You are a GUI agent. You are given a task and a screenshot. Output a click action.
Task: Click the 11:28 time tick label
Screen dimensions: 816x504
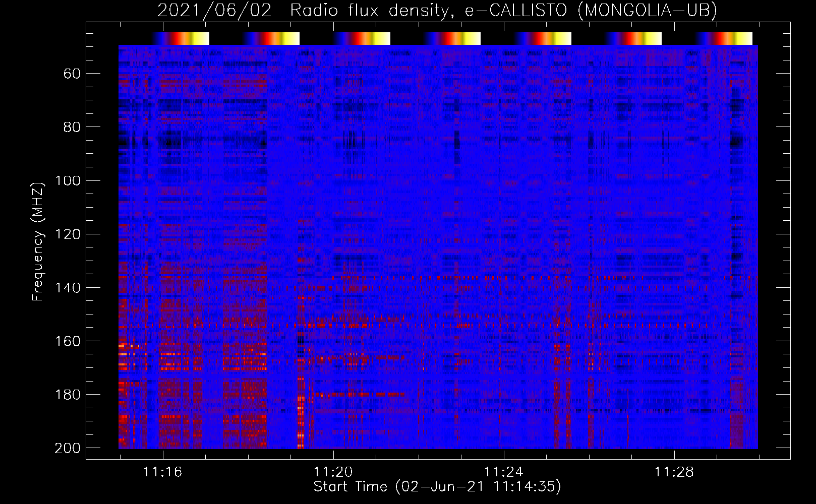pos(674,472)
